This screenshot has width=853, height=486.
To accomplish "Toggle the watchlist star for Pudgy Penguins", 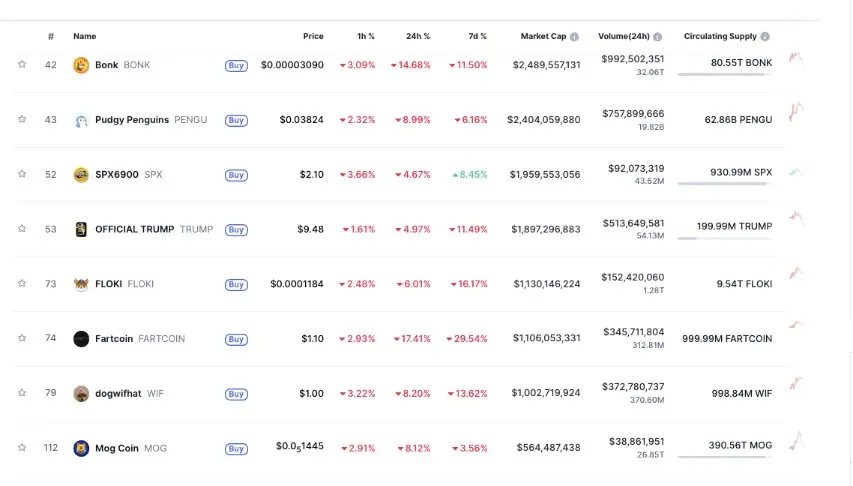I will tap(21, 120).
